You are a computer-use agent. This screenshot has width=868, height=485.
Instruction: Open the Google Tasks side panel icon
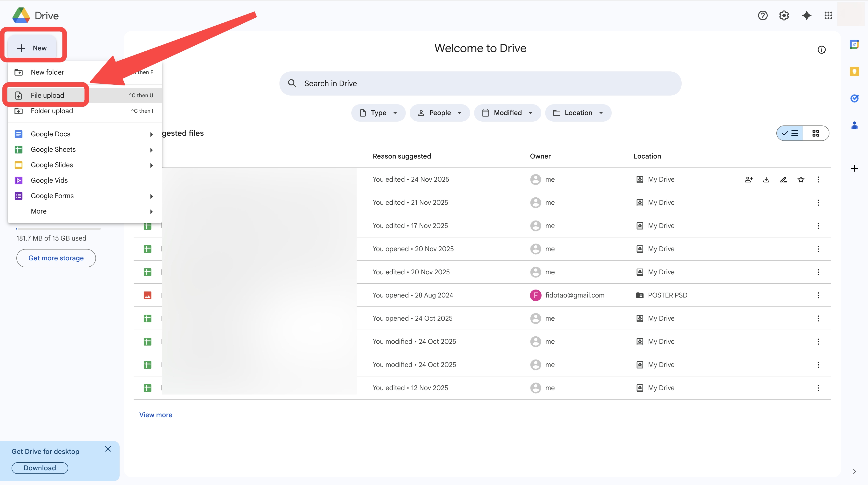pyautogui.click(x=854, y=98)
